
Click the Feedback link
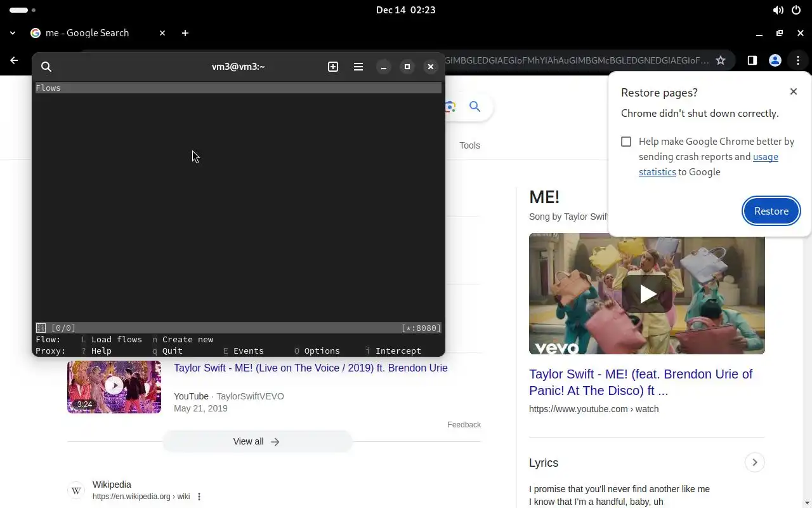[x=464, y=425]
